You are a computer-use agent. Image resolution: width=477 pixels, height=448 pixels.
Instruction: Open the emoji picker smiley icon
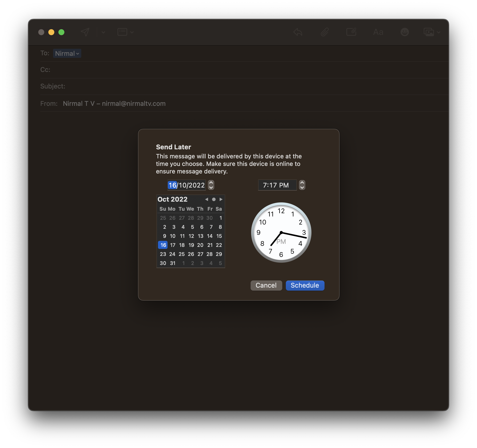click(405, 32)
